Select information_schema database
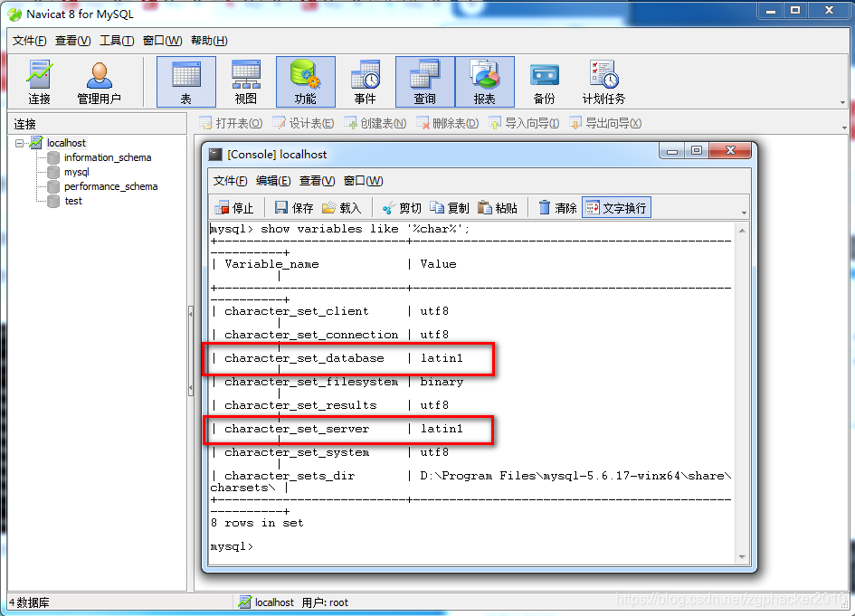The image size is (855, 616). (108, 157)
